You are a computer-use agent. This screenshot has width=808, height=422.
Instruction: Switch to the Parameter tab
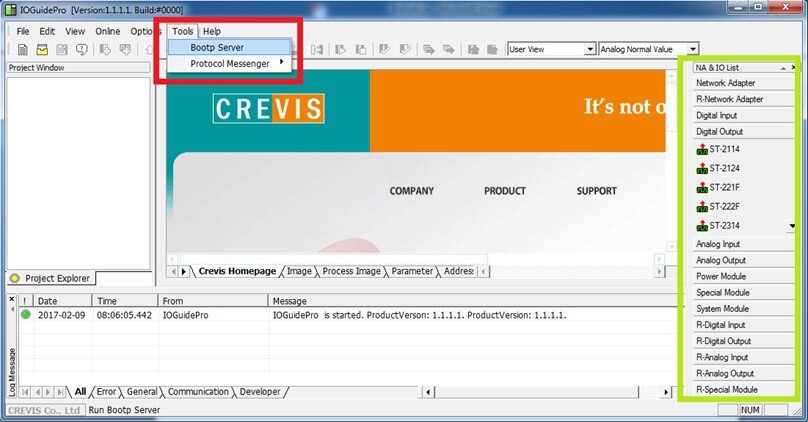(412, 271)
